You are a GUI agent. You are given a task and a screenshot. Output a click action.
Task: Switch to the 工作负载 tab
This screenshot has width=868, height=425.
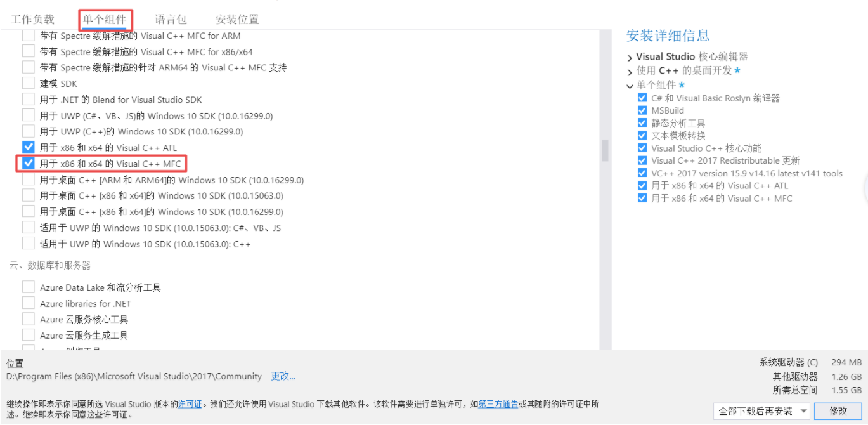[33, 20]
